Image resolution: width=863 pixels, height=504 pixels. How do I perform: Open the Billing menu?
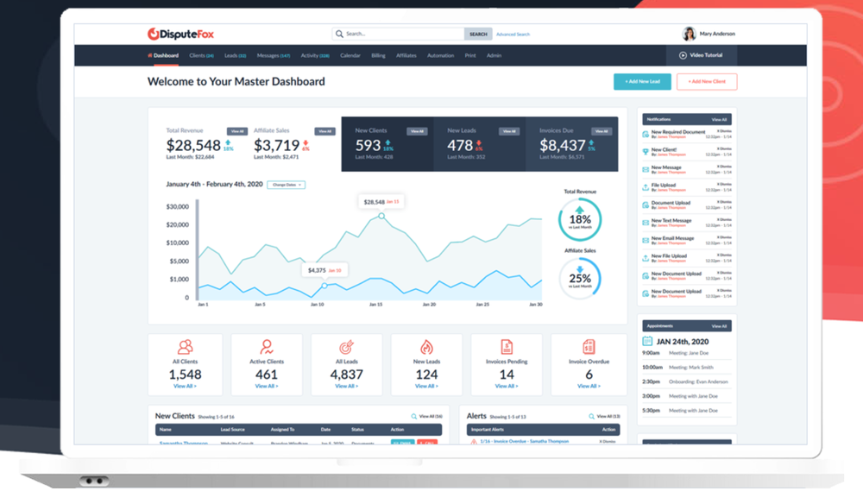[378, 55]
